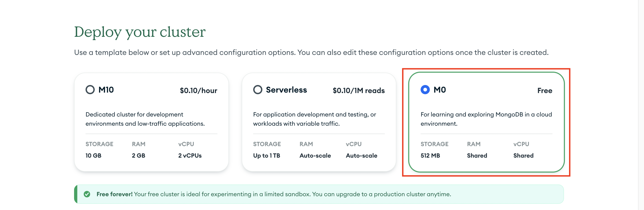Click the $0.10/hour price label
Screen dimensions: 644x210
click(199, 91)
